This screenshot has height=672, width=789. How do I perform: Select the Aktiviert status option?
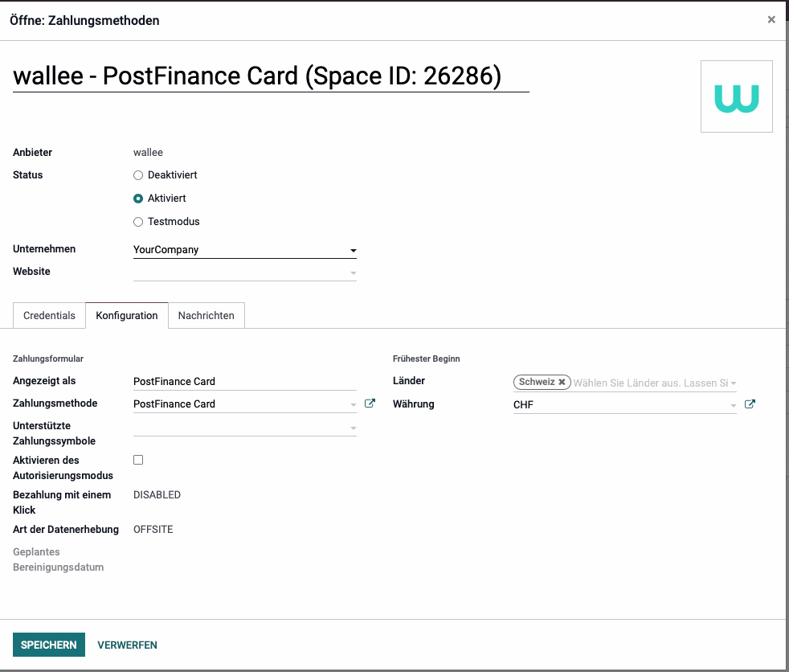click(138, 199)
